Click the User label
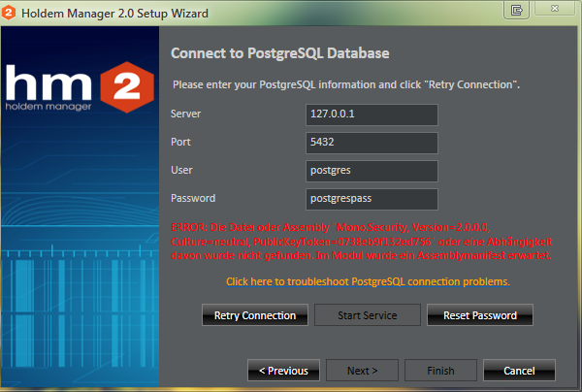The height and width of the screenshot is (392, 582). click(181, 170)
